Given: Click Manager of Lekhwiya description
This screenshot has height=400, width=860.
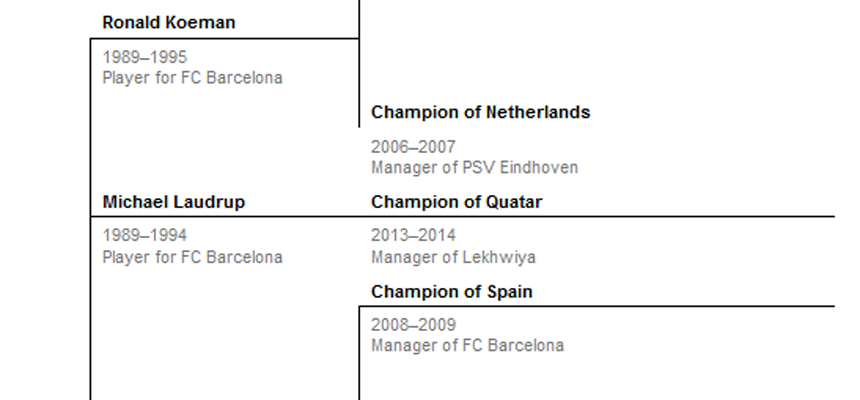Looking at the screenshot, I should (x=454, y=257).
